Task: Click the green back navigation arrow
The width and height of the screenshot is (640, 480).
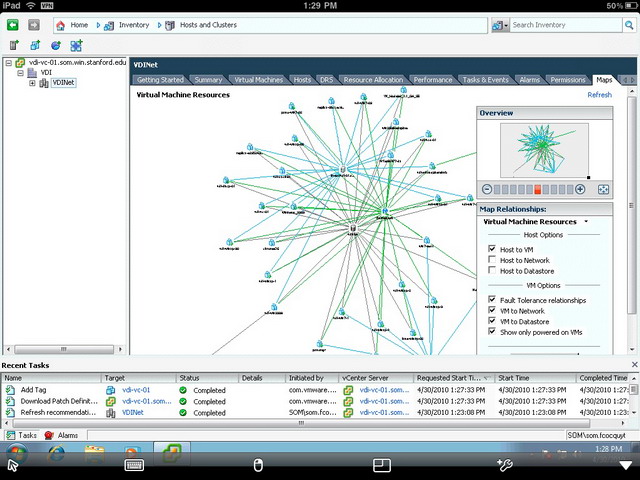Action: [13, 25]
